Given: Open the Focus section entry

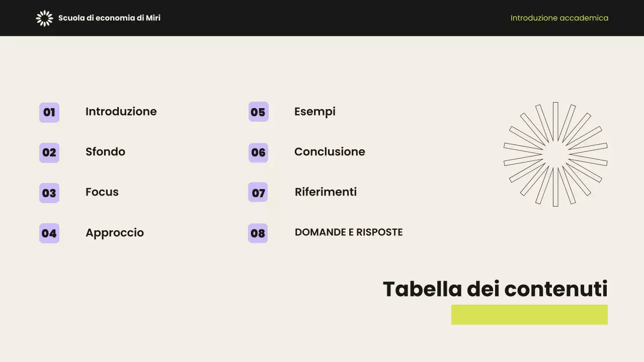Looking at the screenshot, I should pyautogui.click(x=102, y=192).
